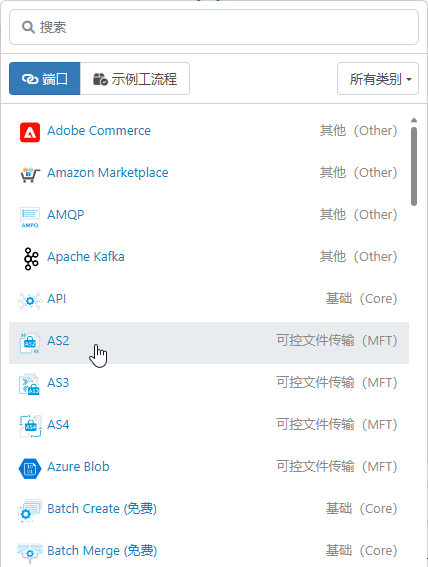Switch to the 示例工流程 tab

(x=135, y=79)
